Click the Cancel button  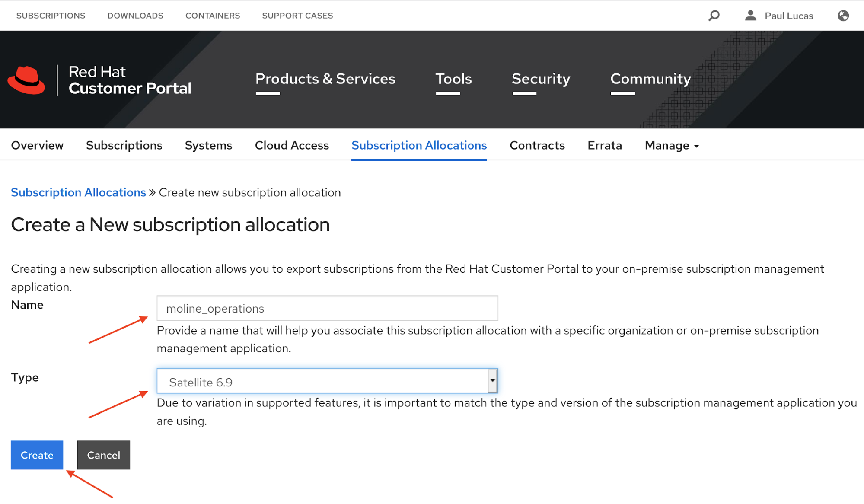(x=103, y=455)
